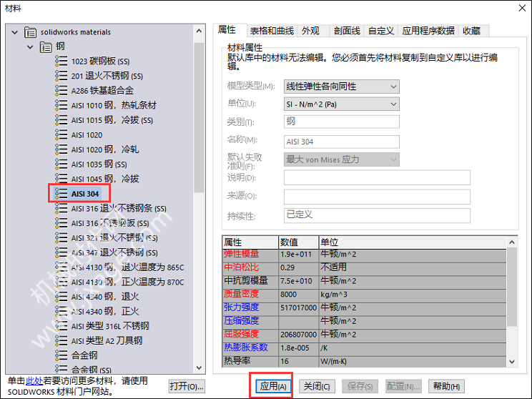Open the 剖面线 tab
The image size is (532, 399).
coord(347,31)
